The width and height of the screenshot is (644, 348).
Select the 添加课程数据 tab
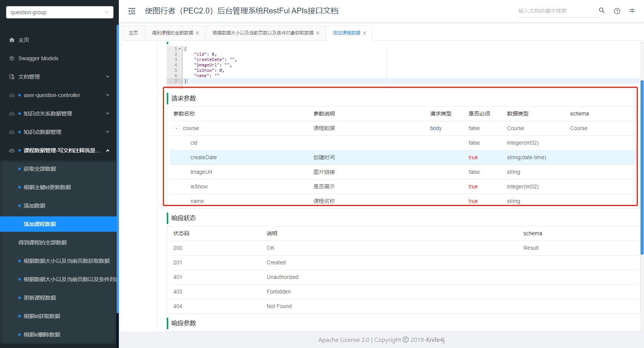tap(347, 33)
